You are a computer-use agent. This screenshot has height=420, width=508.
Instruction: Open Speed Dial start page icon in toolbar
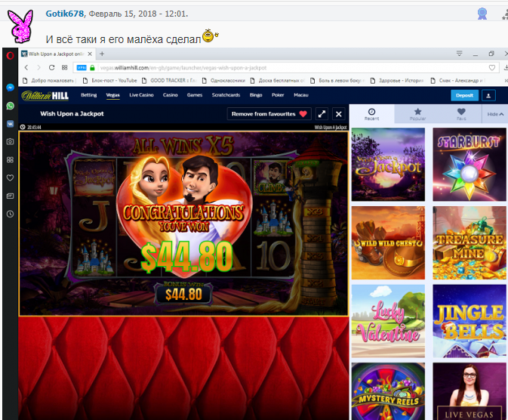tap(64, 67)
